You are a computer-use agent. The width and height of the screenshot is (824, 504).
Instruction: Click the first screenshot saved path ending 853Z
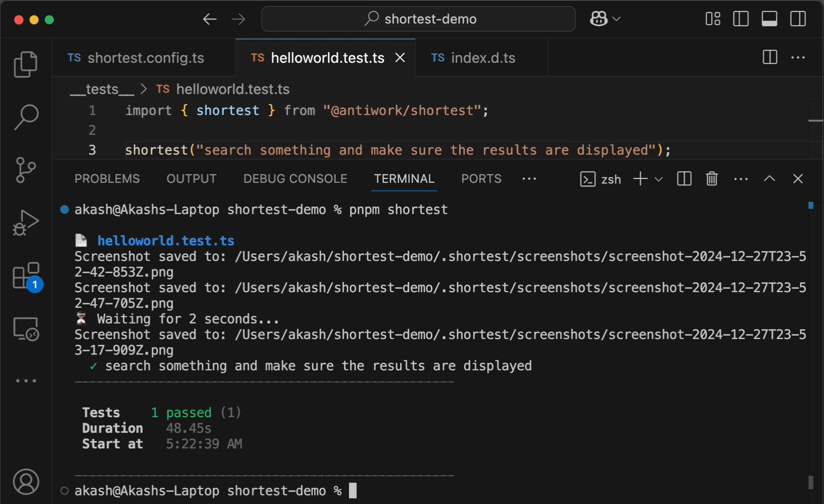point(440,264)
